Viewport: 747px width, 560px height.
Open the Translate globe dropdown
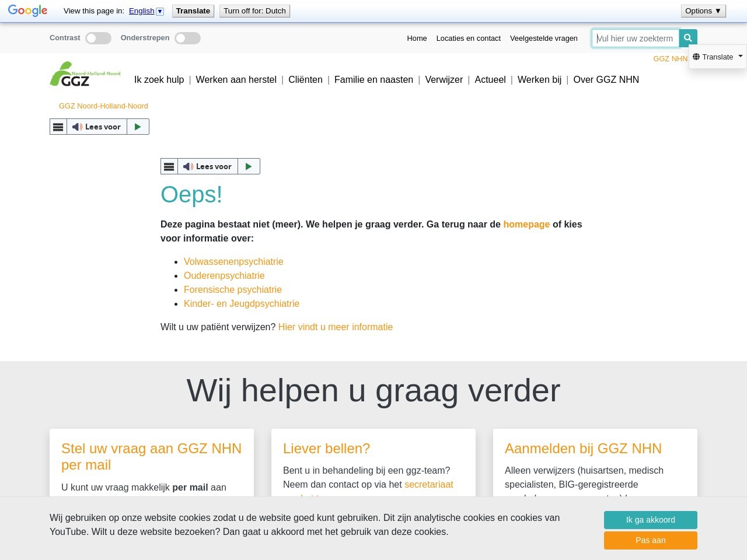tap(717, 57)
